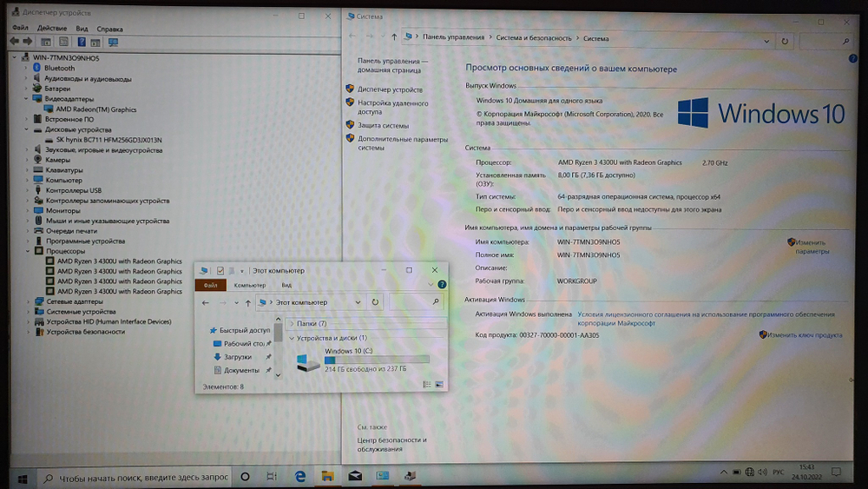The height and width of the screenshot is (489, 868).
Task: Open Дополнительные параметры системы link
Action: [x=403, y=143]
